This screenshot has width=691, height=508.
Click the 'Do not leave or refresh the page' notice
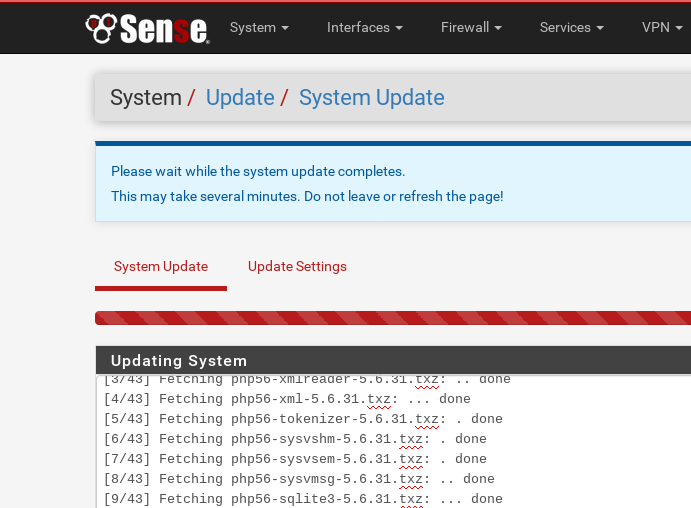[x=404, y=196]
